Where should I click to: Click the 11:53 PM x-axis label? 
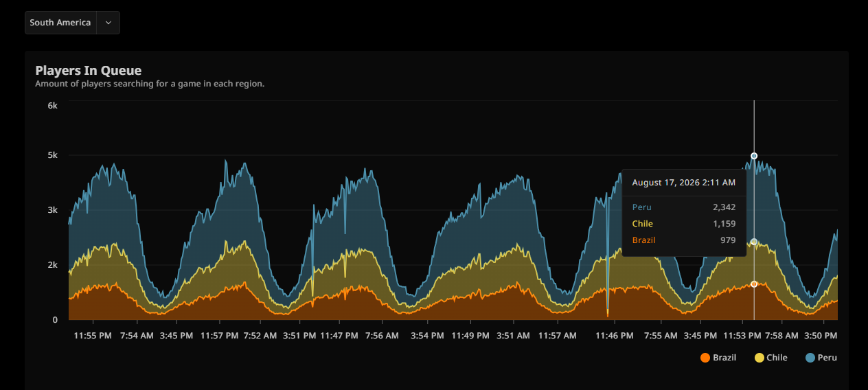(742, 336)
